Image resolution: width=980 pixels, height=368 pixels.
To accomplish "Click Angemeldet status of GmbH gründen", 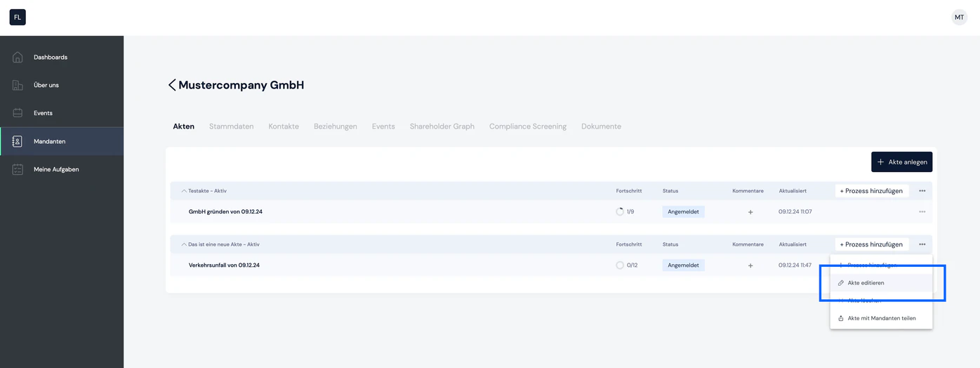I will click(x=683, y=211).
